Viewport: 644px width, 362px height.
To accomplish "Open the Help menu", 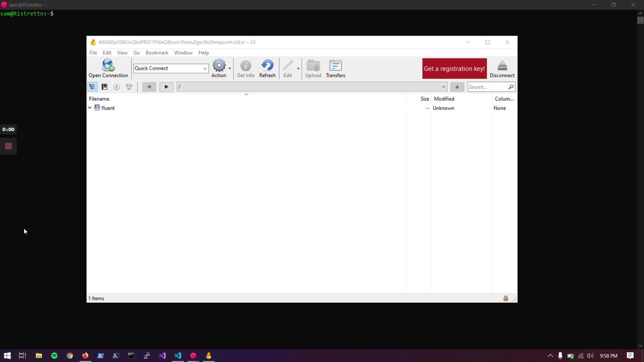I will click(203, 53).
